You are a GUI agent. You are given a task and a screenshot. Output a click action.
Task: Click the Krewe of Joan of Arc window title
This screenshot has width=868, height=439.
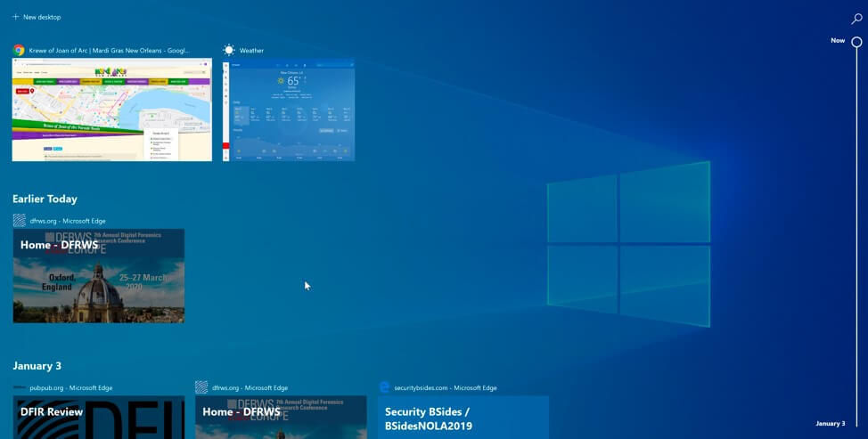point(109,51)
